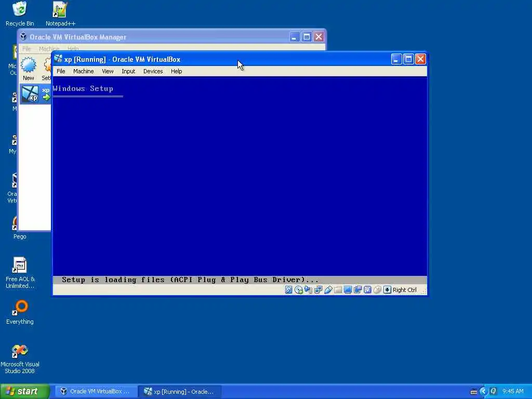The width and height of the screenshot is (532, 399).
Task: Click the USB device status icon
Action: click(x=328, y=290)
